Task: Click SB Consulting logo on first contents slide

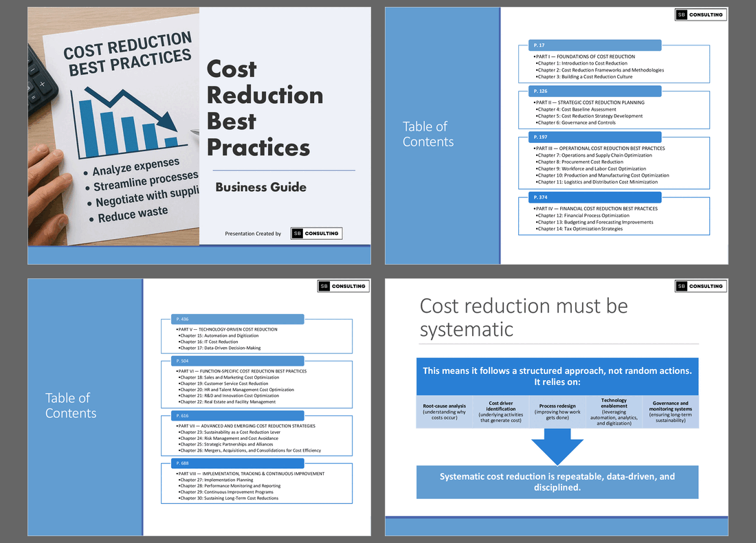Action: pos(700,14)
